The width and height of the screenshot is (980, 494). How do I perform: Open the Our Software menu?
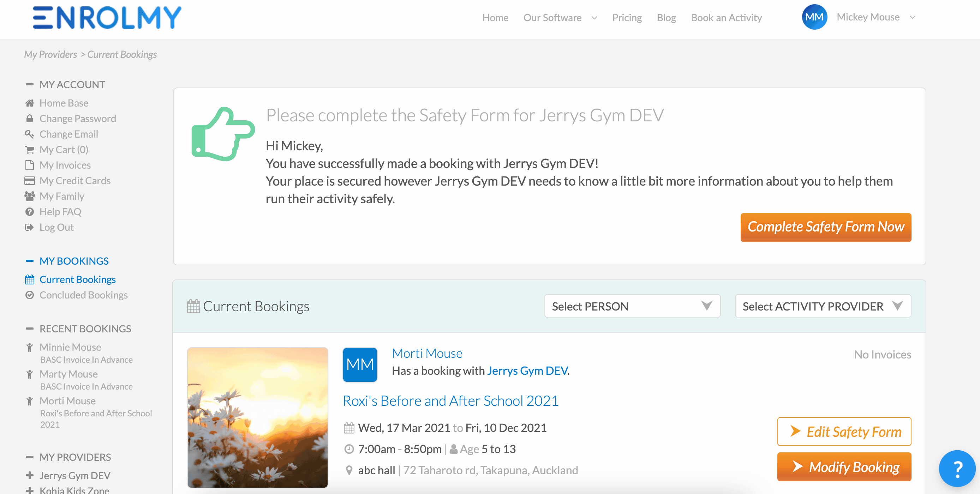point(560,18)
